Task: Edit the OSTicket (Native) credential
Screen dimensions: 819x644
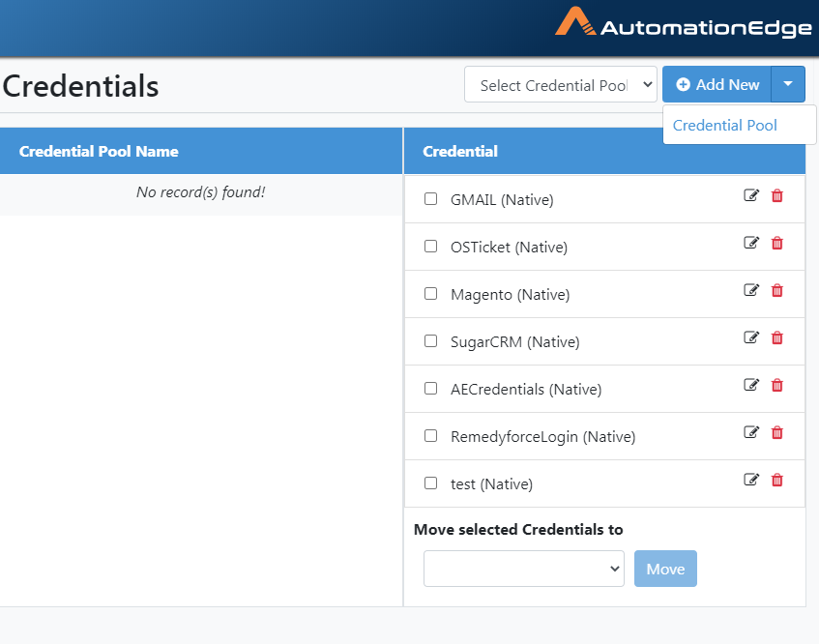Action: click(751, 243)
